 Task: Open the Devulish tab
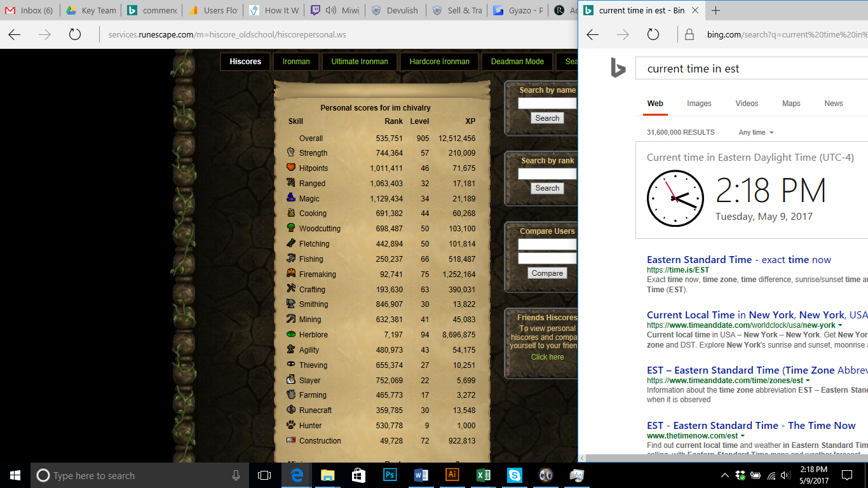coord(395,10)
